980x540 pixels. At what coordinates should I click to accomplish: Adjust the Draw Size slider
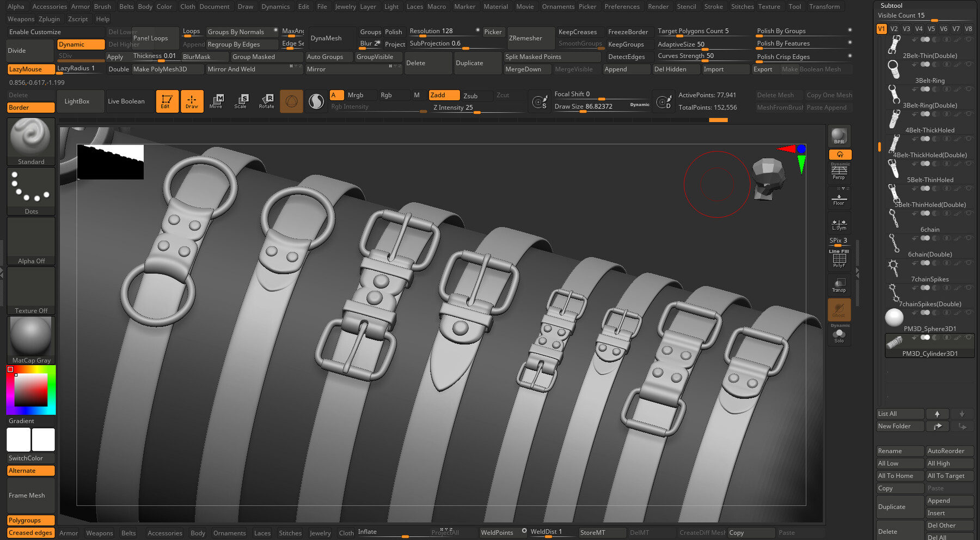tap(602, 106)
